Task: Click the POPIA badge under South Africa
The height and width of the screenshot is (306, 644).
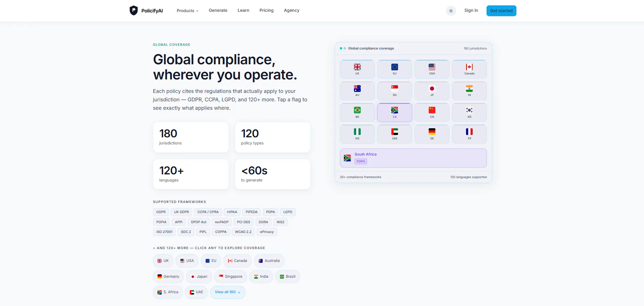Action: [361, 161]
